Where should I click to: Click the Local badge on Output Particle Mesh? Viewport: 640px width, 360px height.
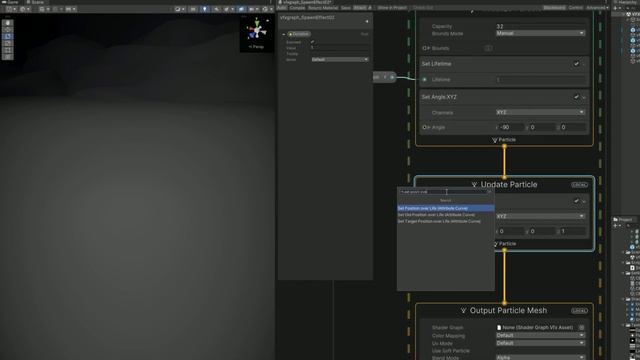[579, 311]
